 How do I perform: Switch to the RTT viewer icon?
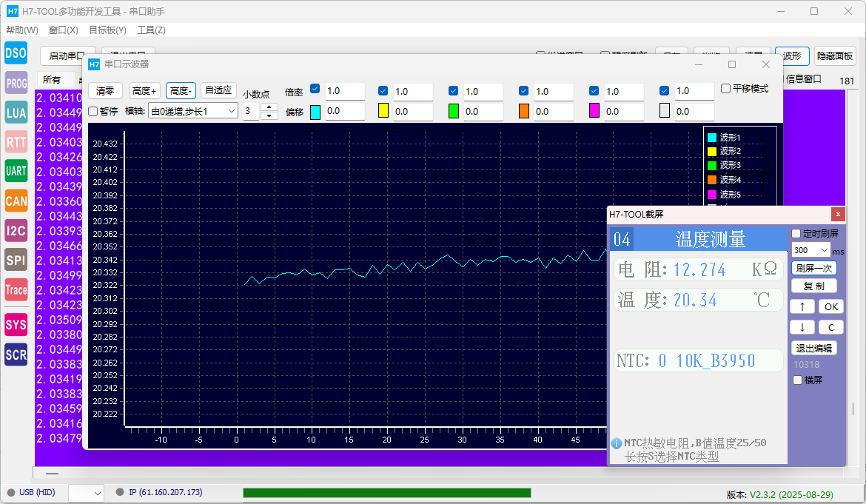[16, 141]
